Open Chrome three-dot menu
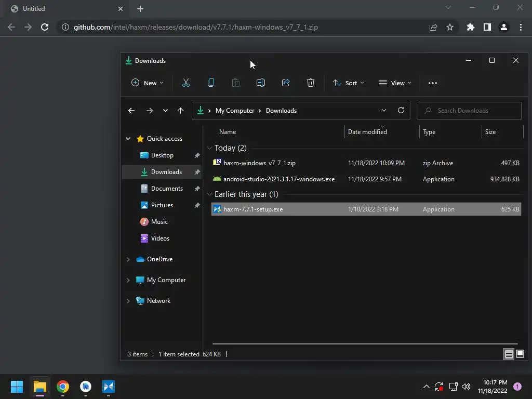The image size is (532, 399). click(x=521, y=27)
